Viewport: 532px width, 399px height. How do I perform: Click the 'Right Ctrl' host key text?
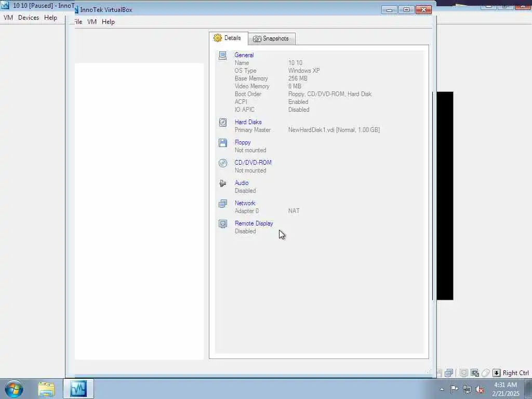[x=516, y=373]
